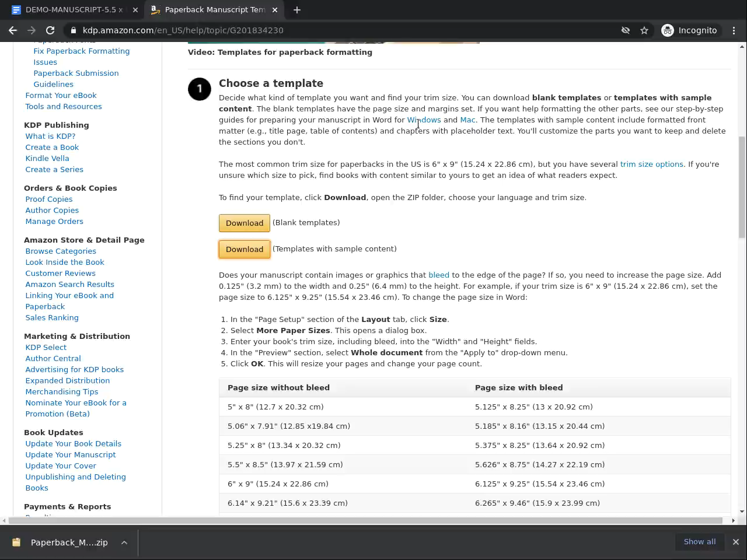The width and height of the screenshot is (747, 560).
Task: Click the browser back arrow
Action: click(x=13, y=30)
